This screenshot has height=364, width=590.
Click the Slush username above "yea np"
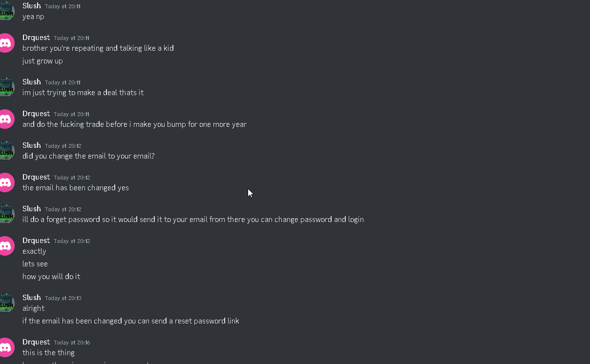(x=32, y=6)
